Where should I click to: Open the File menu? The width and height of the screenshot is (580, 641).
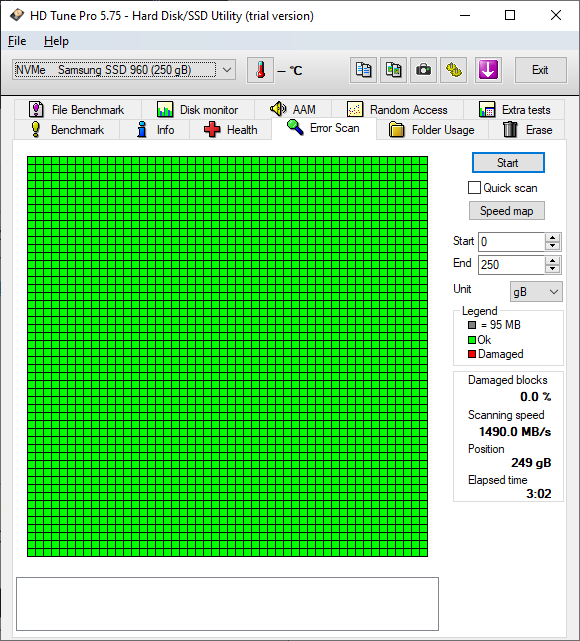click(17, 41)
